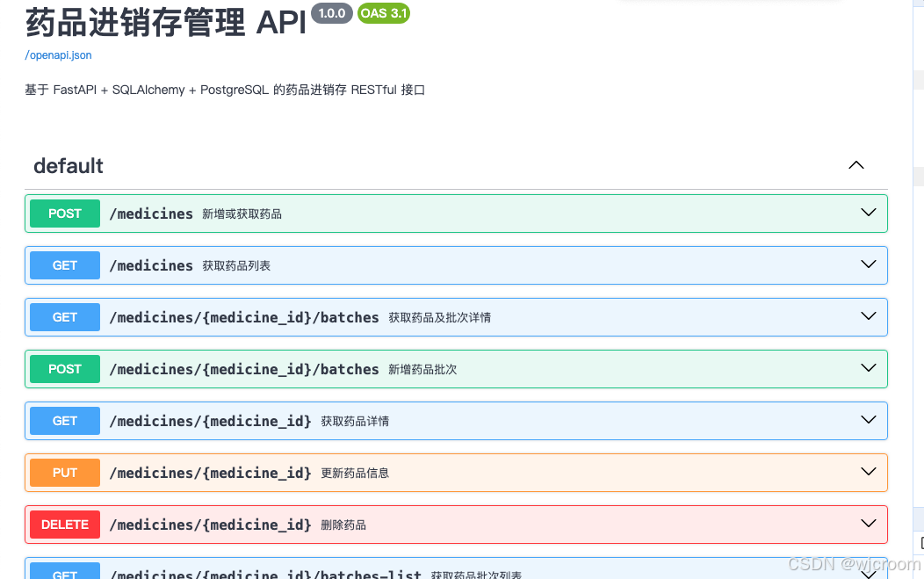
Task: Click 新增或获取药品 summary text
Action: 242,214
